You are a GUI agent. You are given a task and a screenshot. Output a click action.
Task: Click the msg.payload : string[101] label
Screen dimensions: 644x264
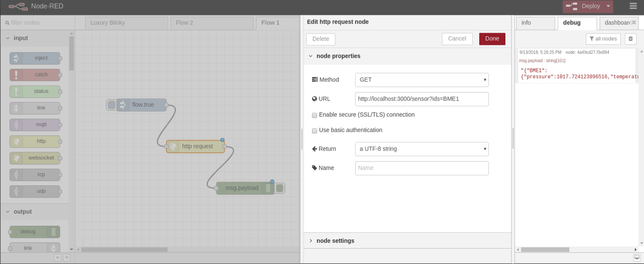[542, 61]
